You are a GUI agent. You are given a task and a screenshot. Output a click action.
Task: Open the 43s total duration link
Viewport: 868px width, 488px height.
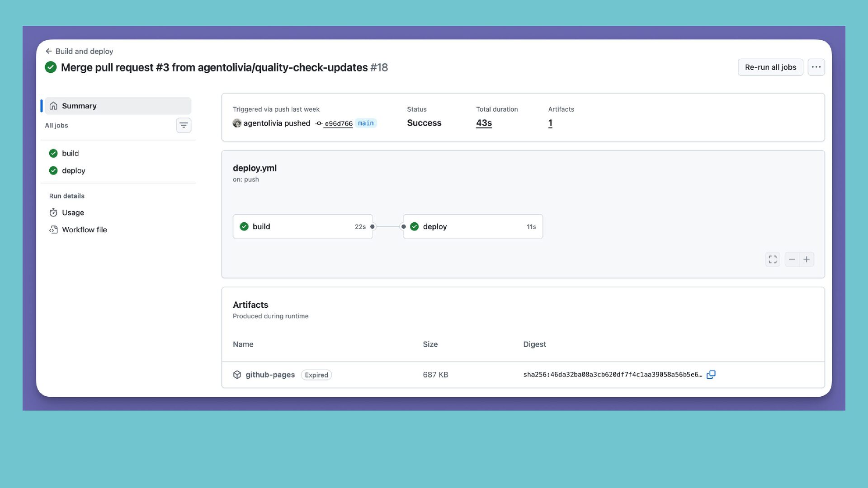click(484, 123)
